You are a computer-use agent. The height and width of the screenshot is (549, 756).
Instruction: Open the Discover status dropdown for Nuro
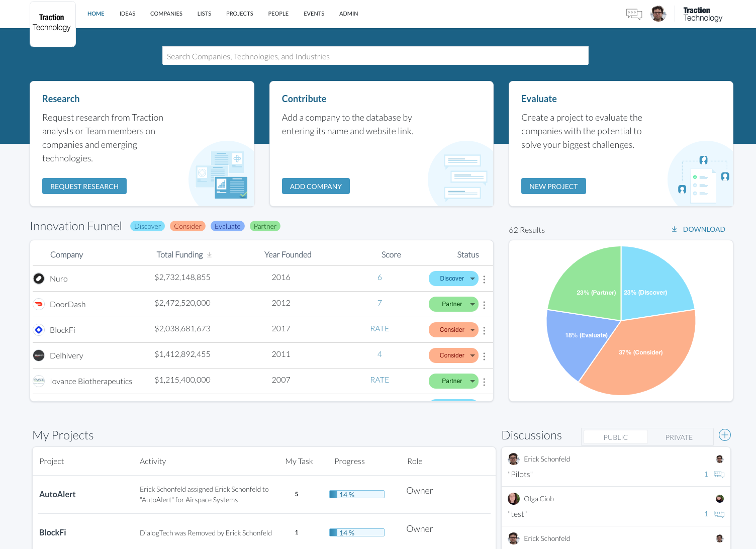453,279
